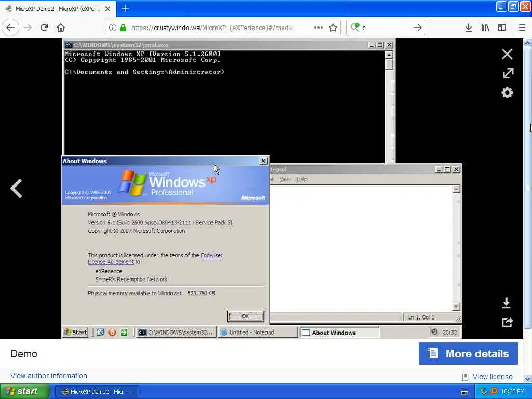Select cmd.exe taskbar button
The image size is (532, 399).
pos(176,332)
